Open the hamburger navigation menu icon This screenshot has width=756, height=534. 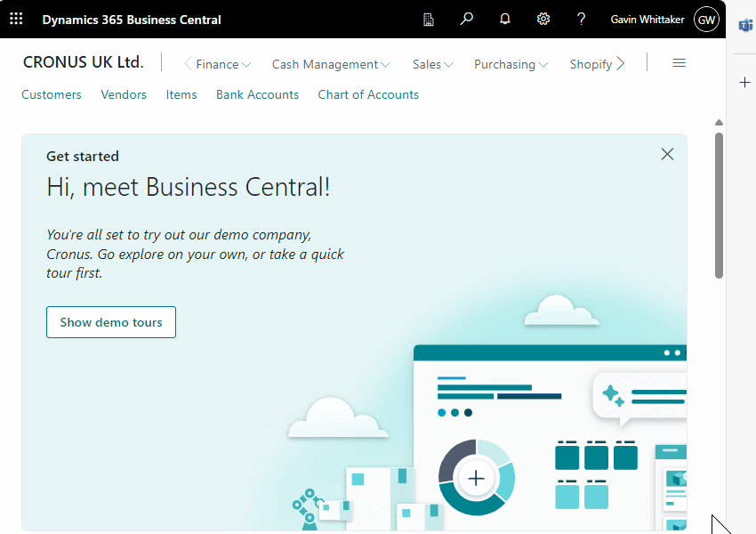pyautogui.click(x=679, y=63)
